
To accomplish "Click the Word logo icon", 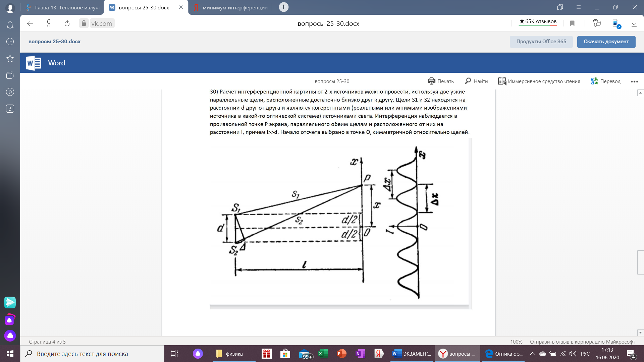I will [x=34, y=63].
